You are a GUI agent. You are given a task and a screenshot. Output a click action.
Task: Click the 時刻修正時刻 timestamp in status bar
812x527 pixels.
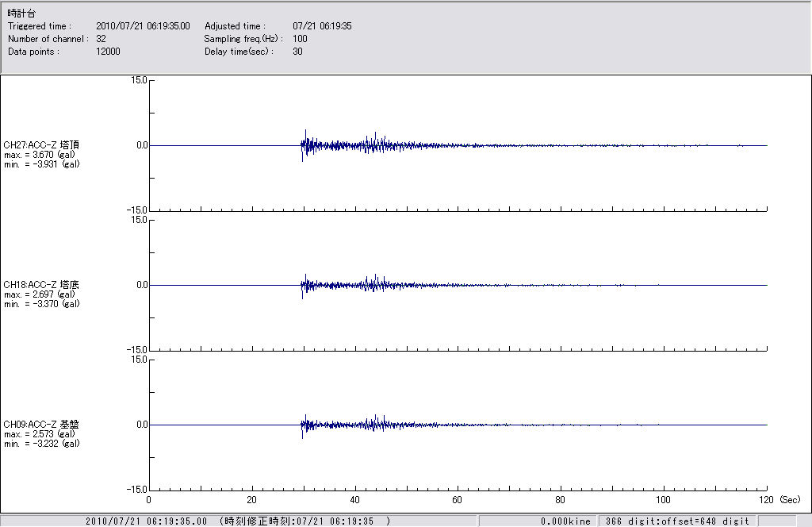click(305, 521)
